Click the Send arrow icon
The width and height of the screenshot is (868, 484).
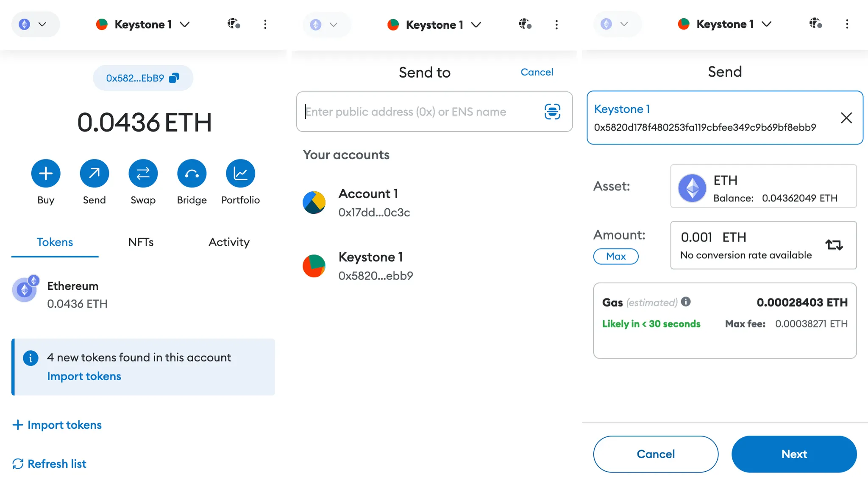94,173
